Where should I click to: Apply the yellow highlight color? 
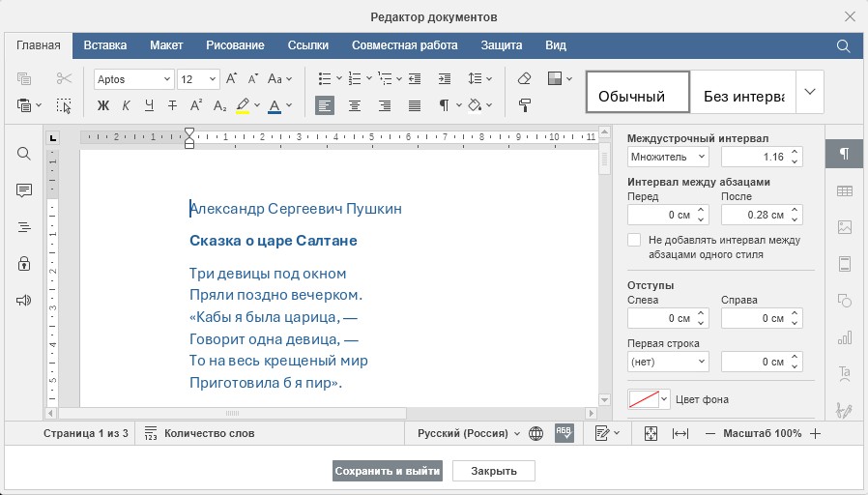point(243,105)
